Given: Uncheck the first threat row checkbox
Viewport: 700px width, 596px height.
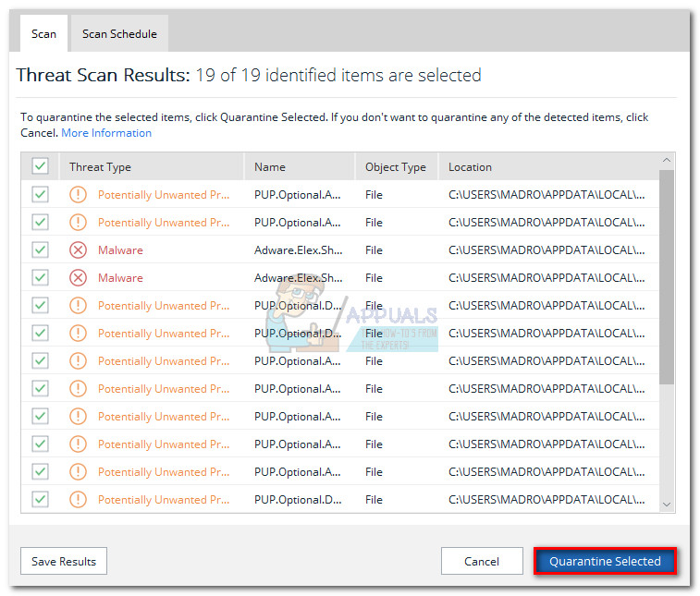Looking at the screenshot, I should 40,194.
